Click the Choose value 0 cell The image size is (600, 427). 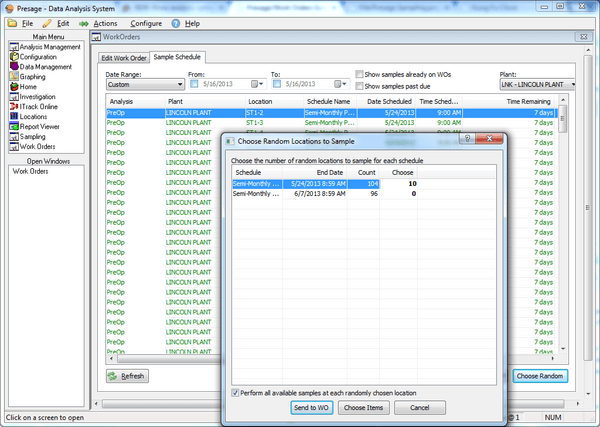[x=398, y=194]
